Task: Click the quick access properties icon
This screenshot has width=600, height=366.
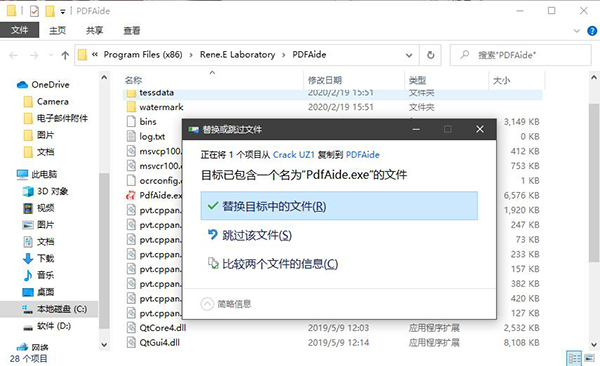Action: pyautogui.click(x=34, y=11)
